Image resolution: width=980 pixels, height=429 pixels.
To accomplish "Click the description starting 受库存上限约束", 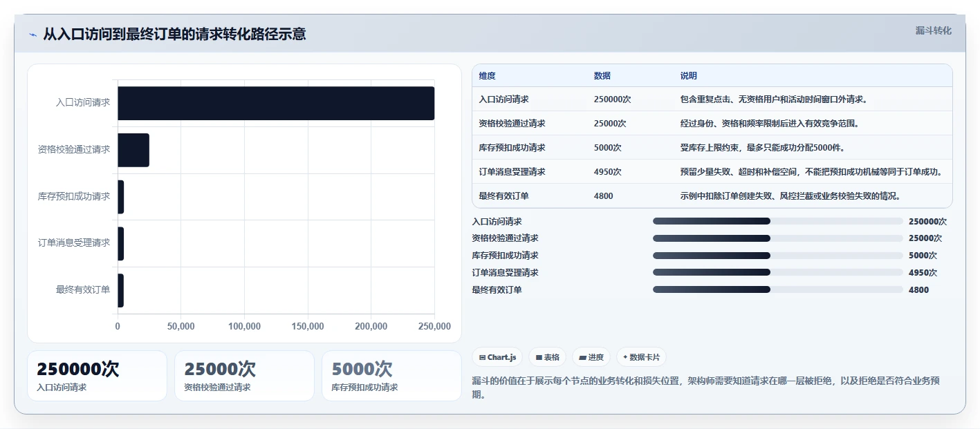I will 763,148.
